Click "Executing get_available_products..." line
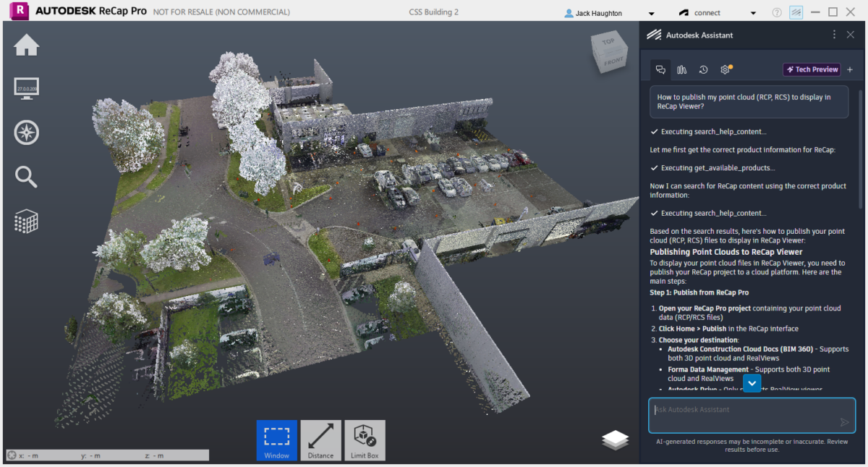Viewport: 868px width, 467px height. (712, 168)
